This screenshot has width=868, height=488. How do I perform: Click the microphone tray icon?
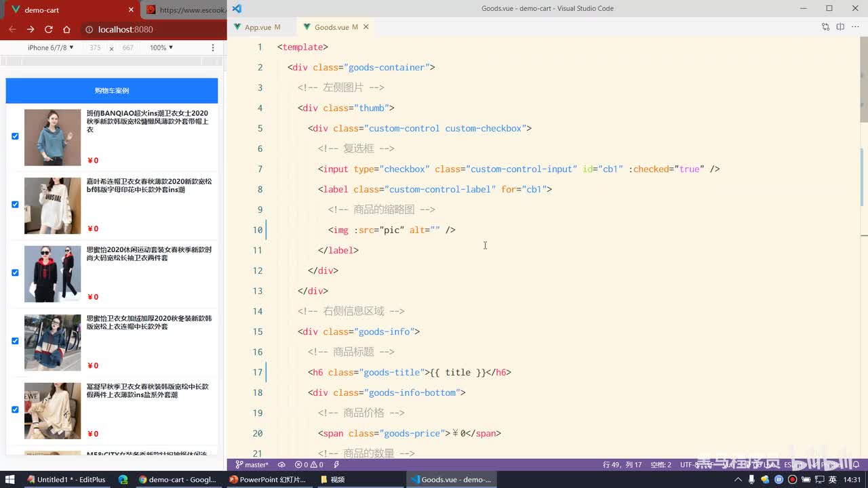pos(752,479)
